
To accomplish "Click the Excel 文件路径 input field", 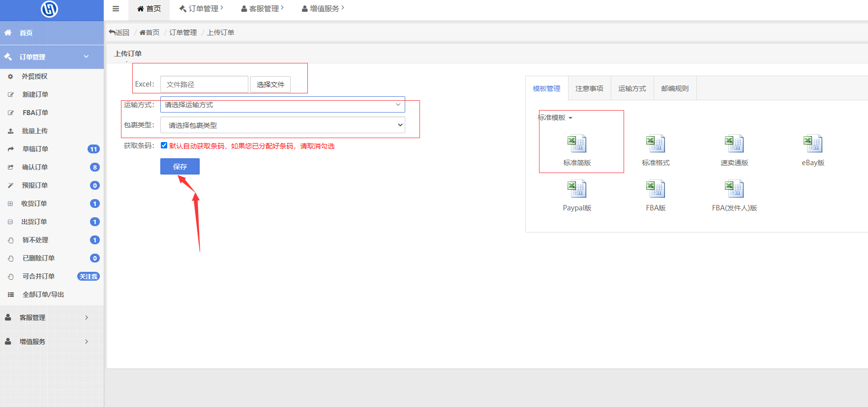I will click(x=204, y=84).
